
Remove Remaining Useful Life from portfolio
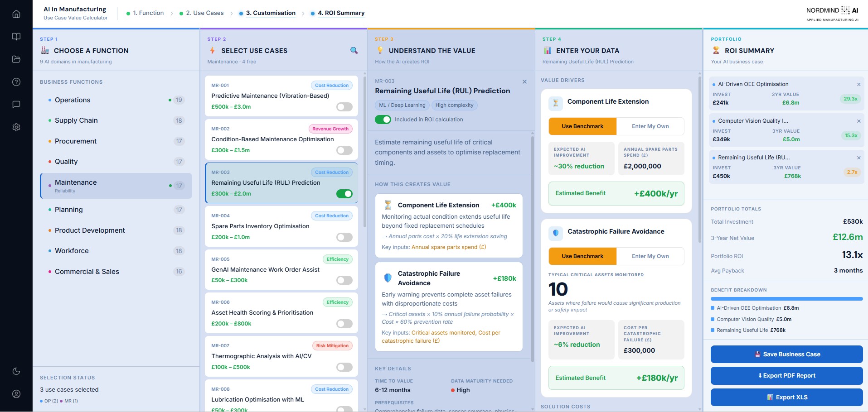click(858, 158)
